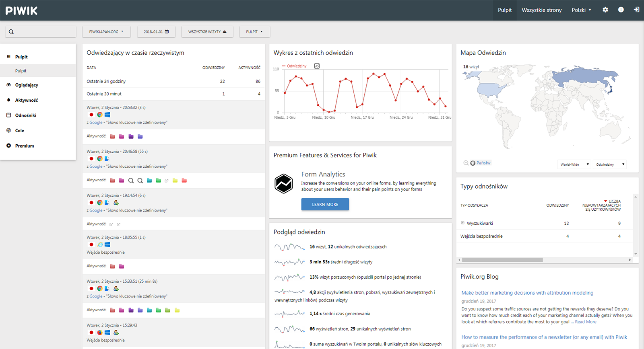
Task: Click the PIWIK logo
Action: (x=21, y=11)
